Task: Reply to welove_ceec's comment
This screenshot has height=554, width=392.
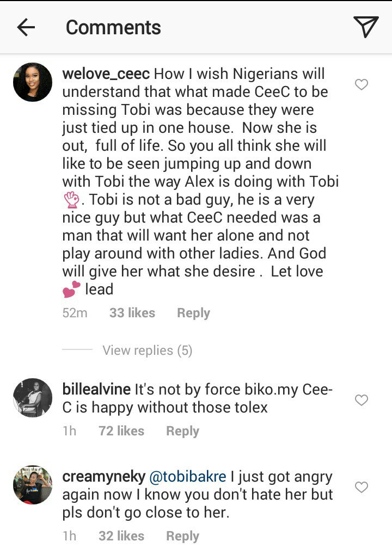Action: point(193,313)
